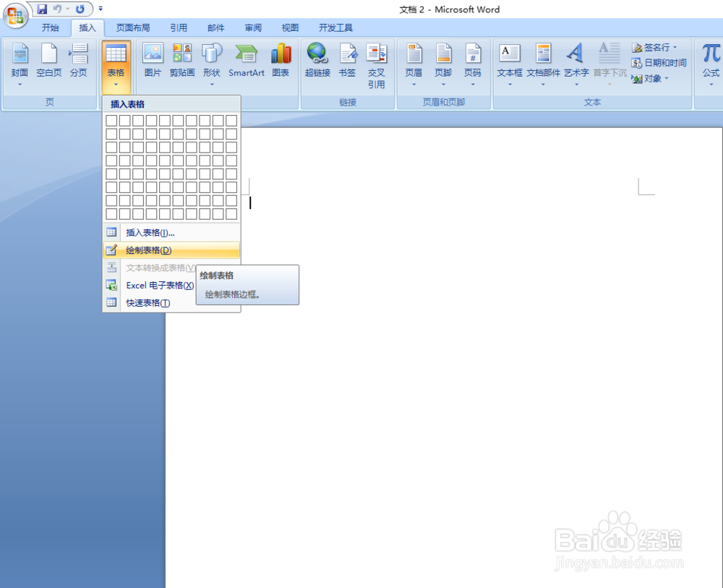The height and width of the screenshot is (588, 723).
Task: Insert a bookmark via 书签
Action: 347,60
